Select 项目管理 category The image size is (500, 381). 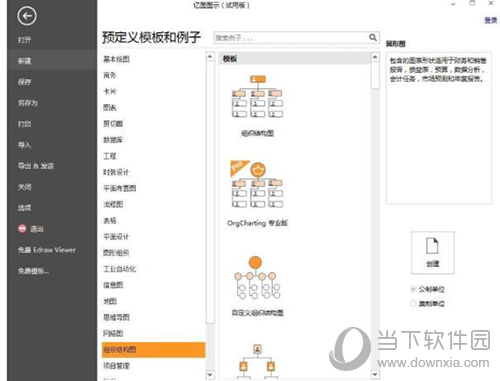coord(116,366)
